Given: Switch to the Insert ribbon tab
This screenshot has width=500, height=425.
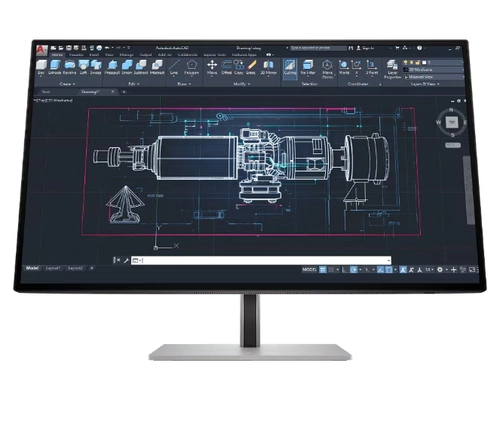Looking at the screenshot, I should (x=94, y=55).
